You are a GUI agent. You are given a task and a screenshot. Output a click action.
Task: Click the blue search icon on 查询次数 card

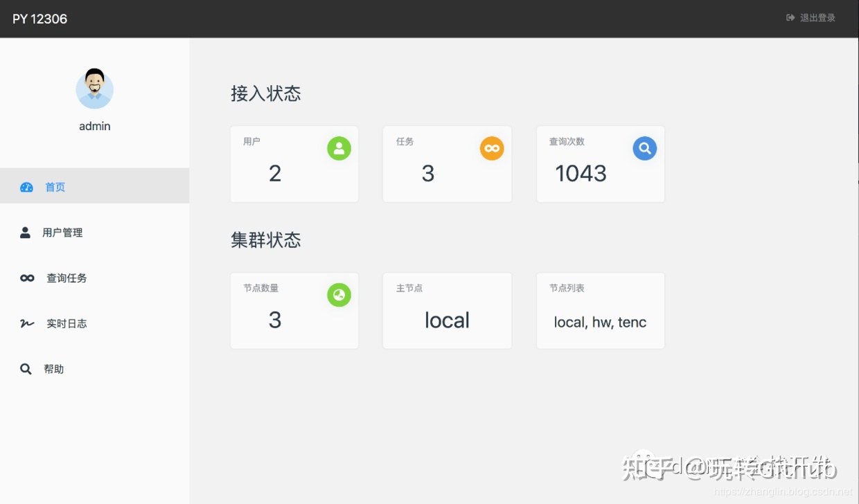pos(645,148)
